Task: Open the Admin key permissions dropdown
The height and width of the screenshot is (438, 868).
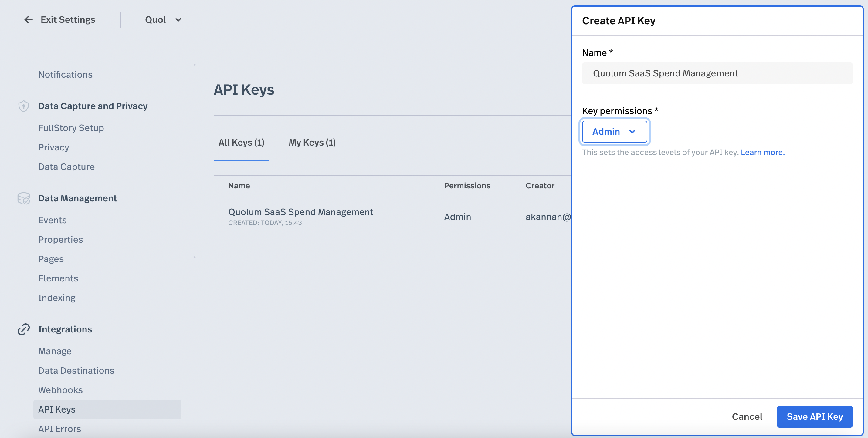Action: (614, 132)
